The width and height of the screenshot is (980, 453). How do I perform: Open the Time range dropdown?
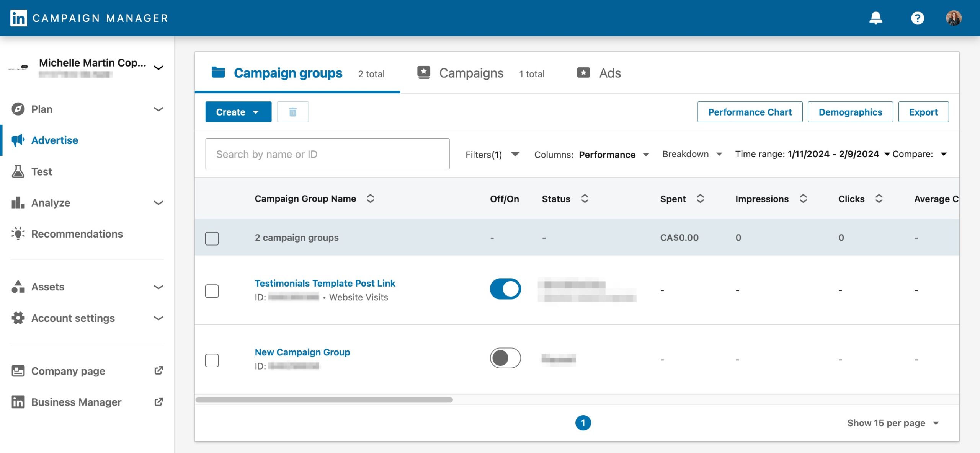[812, 154]
